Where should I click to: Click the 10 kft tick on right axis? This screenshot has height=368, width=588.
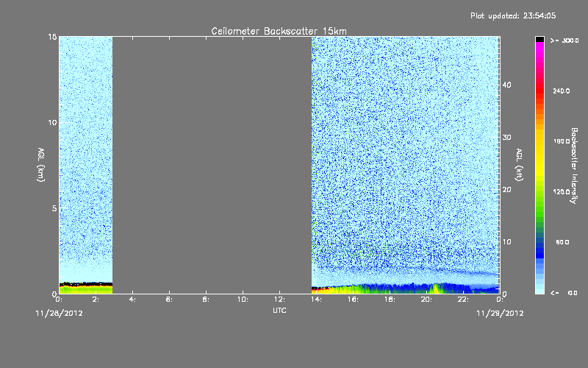pyautogui.click(x=506, y=241)
